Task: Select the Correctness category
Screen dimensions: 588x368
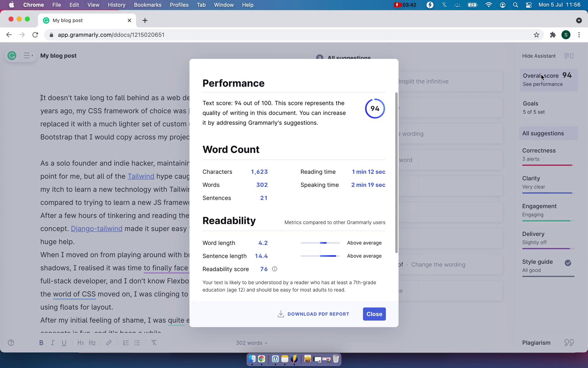Action: (548, 156)
